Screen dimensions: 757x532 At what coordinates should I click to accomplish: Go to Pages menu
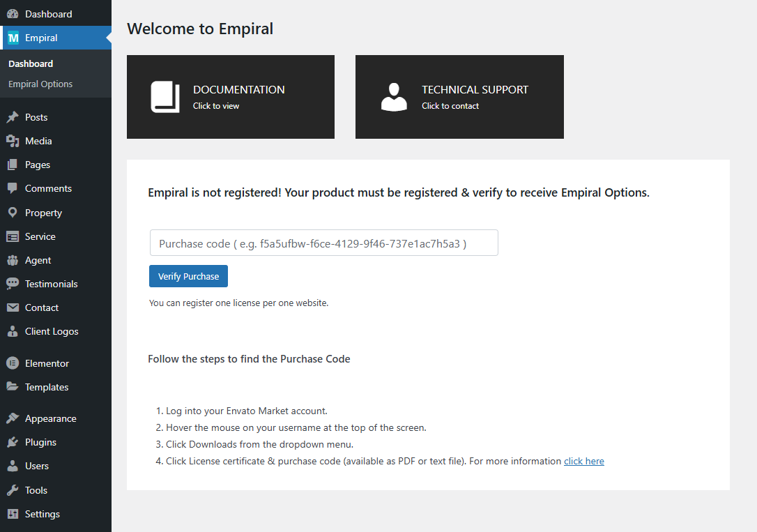coord(56,165)
